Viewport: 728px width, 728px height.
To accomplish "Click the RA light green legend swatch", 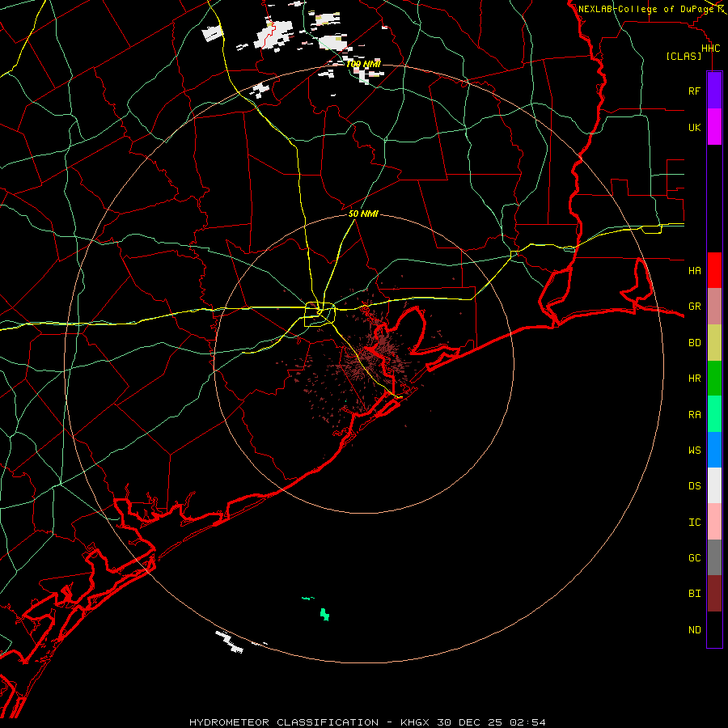I will pos(714,414).
